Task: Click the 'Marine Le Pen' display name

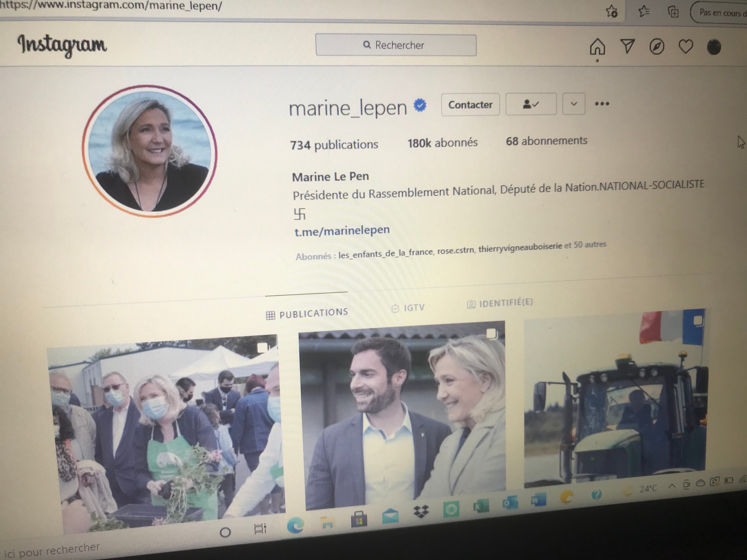Action: 330,176
